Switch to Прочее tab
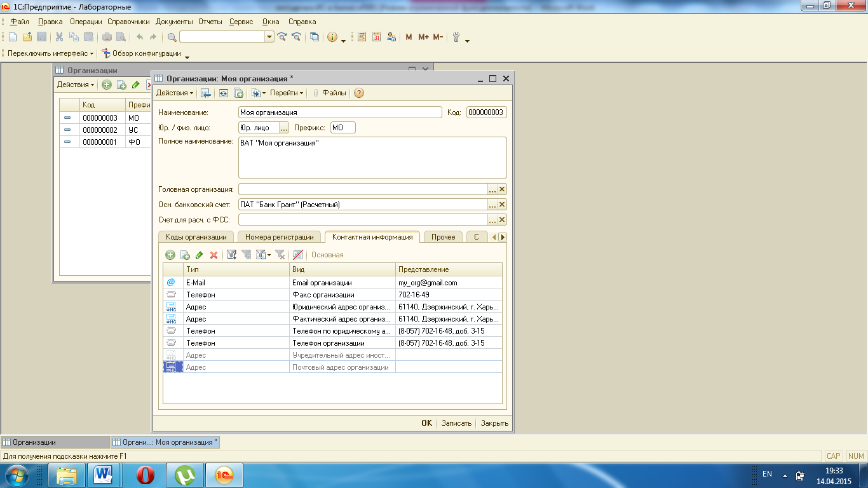Viewport: 868px width, 488px height. point(443,237)
